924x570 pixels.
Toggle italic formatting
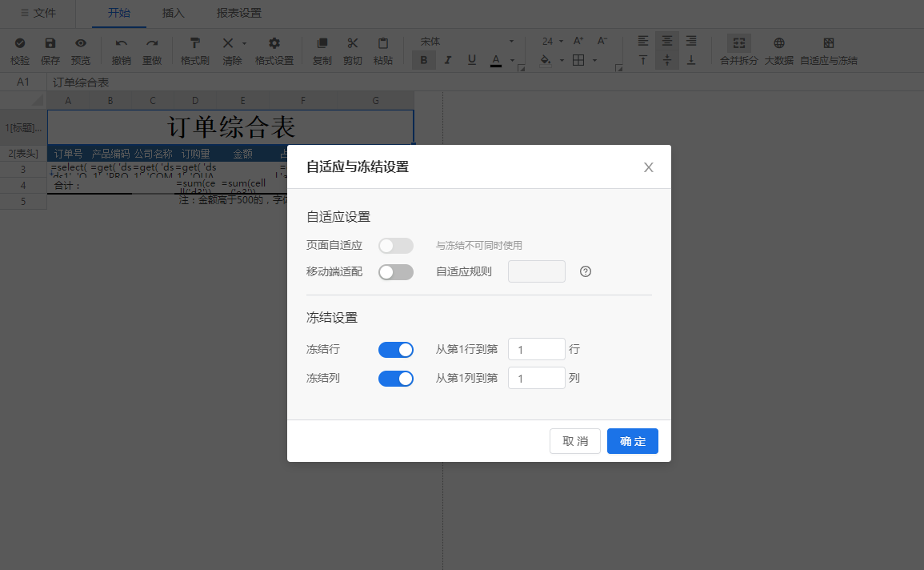coord(448,59)
